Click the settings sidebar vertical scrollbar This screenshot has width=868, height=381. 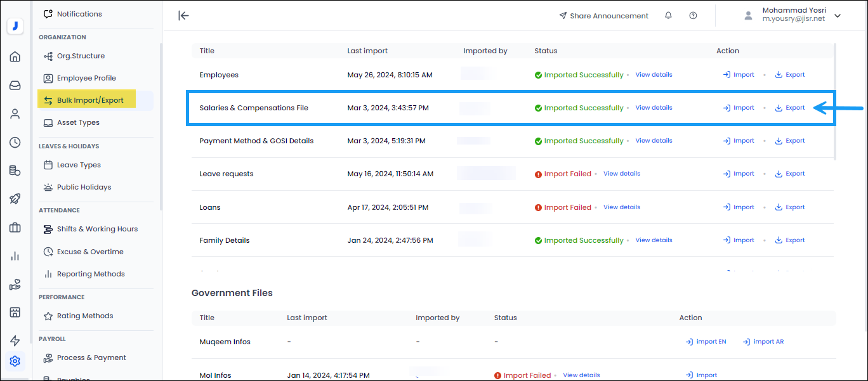tap(161, 127)
